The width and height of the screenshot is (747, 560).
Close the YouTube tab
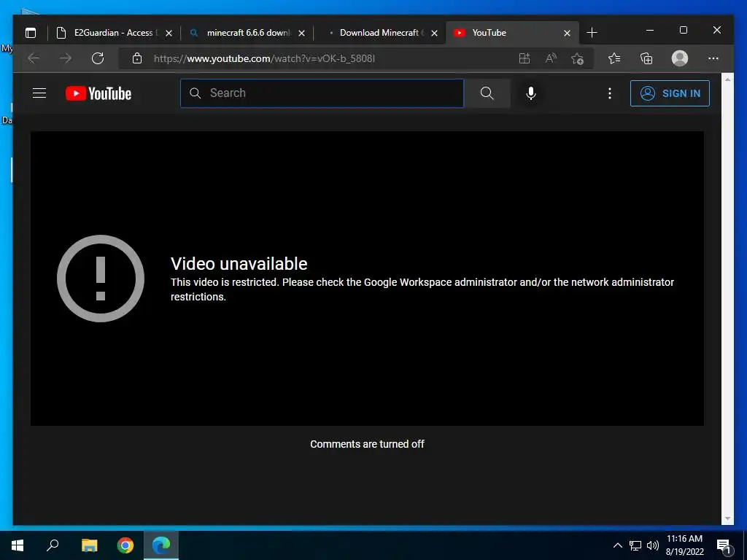point(567,34)
